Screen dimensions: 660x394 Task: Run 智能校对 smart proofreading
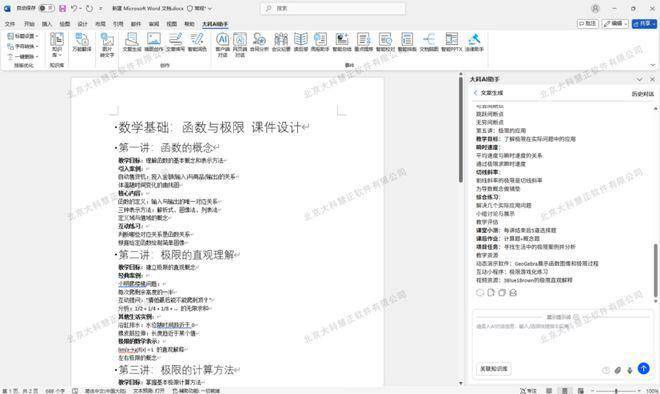[x=385, y=42]
